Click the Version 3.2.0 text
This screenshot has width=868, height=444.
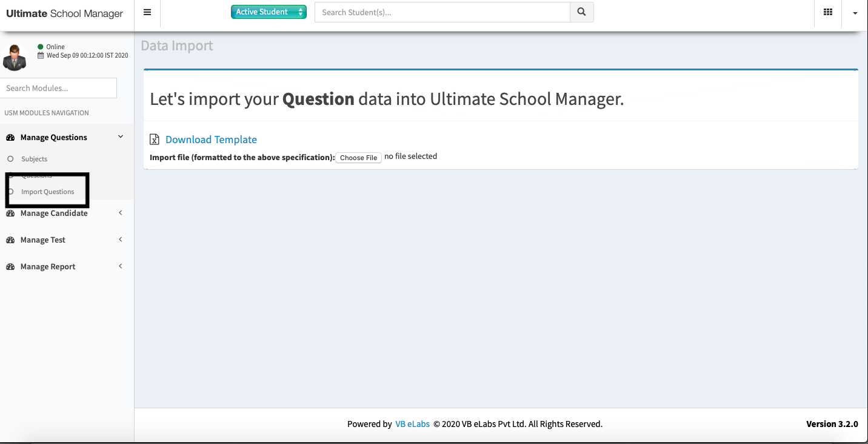click(832, 424)
